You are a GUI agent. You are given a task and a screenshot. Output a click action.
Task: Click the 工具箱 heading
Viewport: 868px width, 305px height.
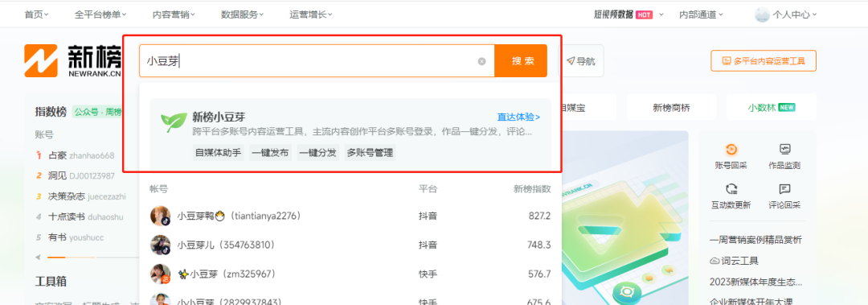pyautogui.click(x=51, y=281)
